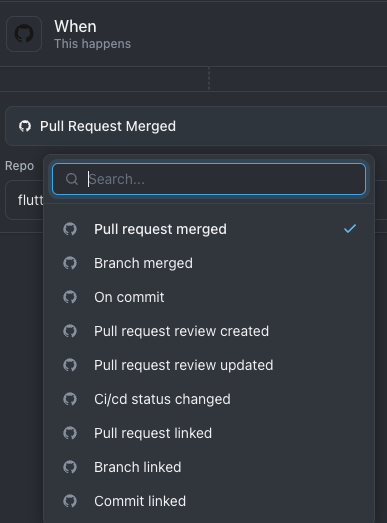The width and height of the screenshot is (387, 523).
Task: Click the magnifier icon in the search box
Action: 72,179
